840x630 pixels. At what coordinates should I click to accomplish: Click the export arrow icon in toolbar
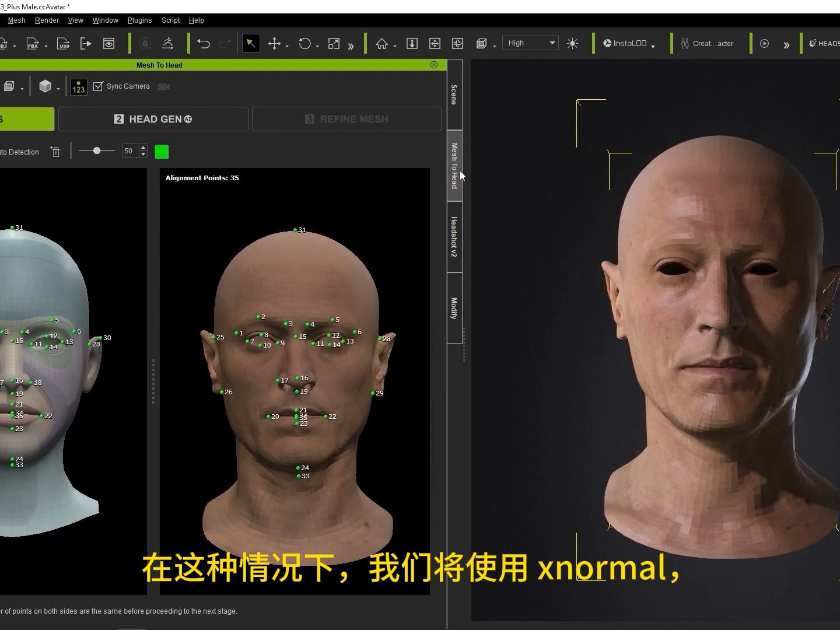[x=86, y=44]
